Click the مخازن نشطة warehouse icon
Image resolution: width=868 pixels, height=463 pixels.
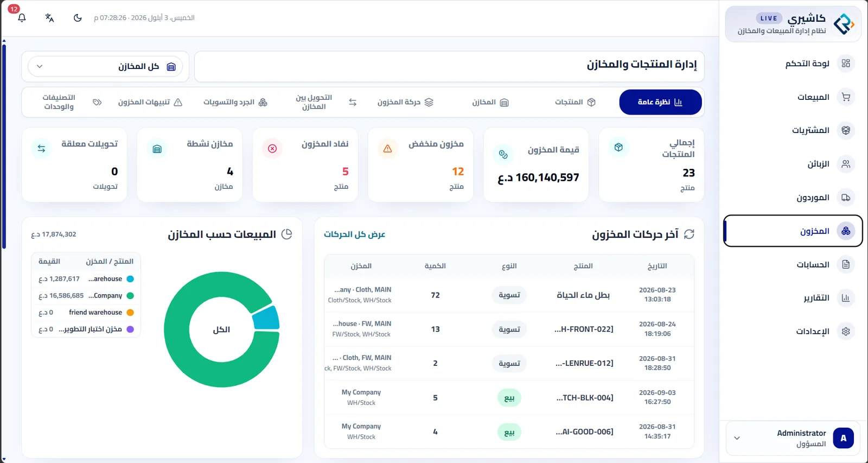[157, 149]
